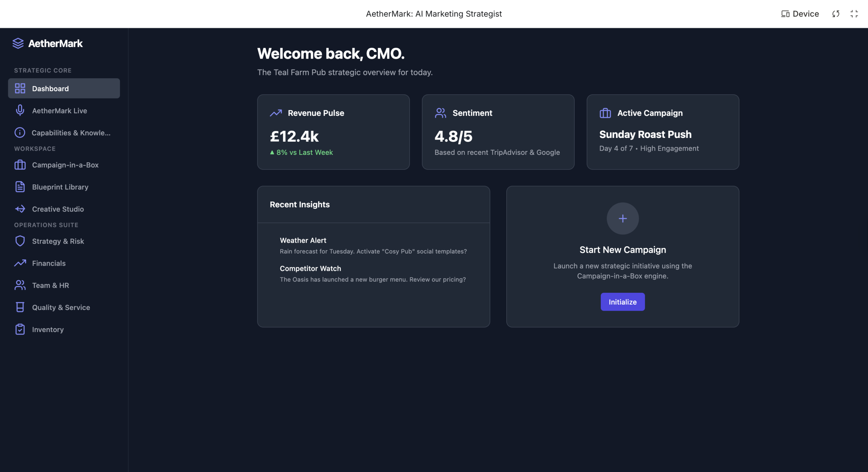
Task: Go to Team & HR page
Action: click(51, 285)
